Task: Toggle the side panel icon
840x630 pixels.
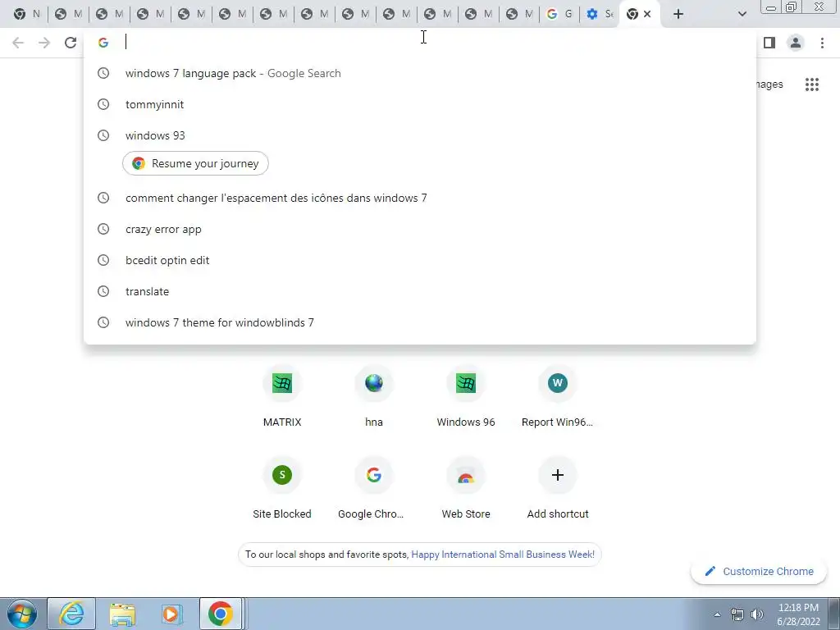Action: (x=769, y=43)
